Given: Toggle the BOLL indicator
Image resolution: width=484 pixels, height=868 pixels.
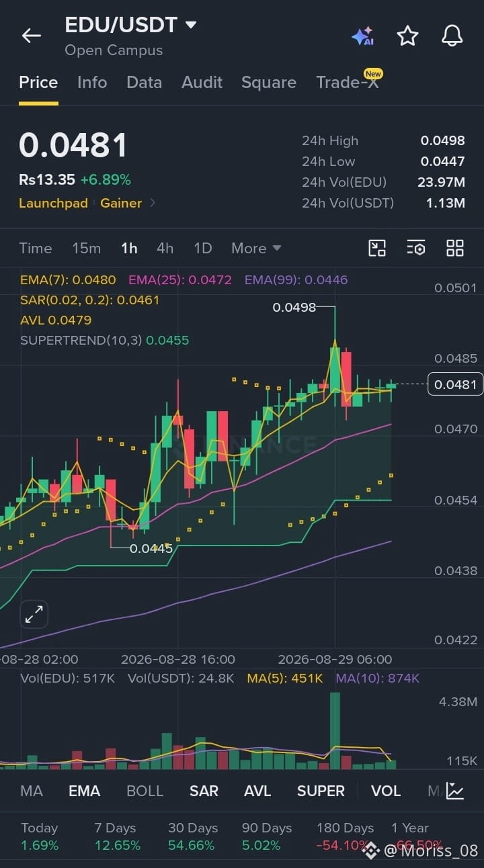Looking at the screenshot, I should [x=145, y=791].
